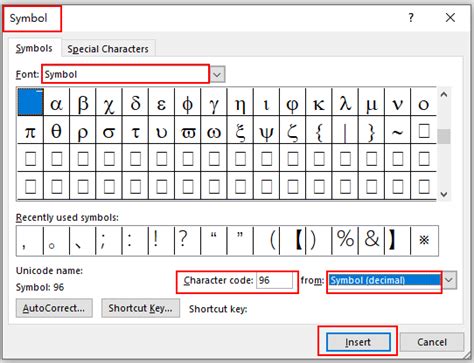Select the alpha α symbol

click(56, 102)
